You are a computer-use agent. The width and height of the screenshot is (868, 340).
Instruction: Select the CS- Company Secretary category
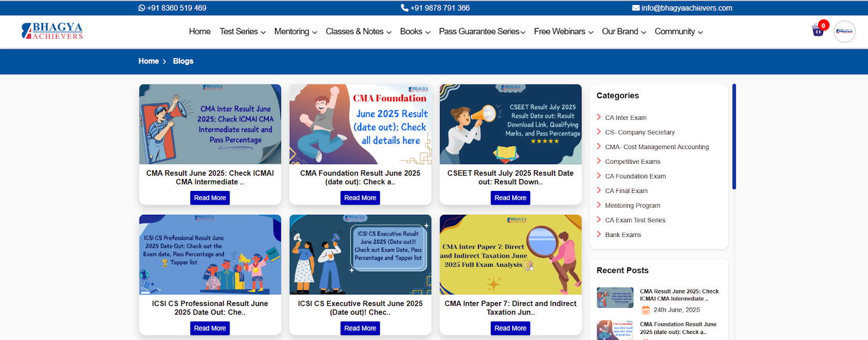pos(640,132)
